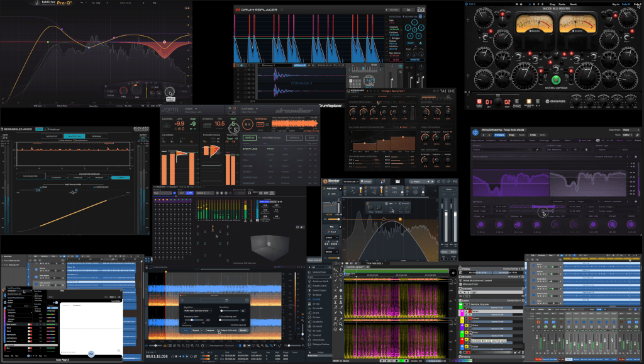Expand the History panel in SpectraLayers

[x=466, y=356]
